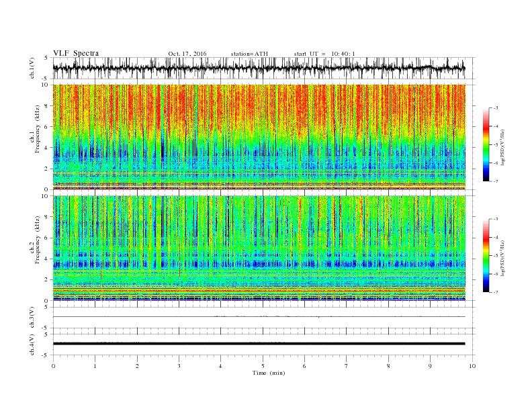Click time axis tick label "8"

[388, 366]
